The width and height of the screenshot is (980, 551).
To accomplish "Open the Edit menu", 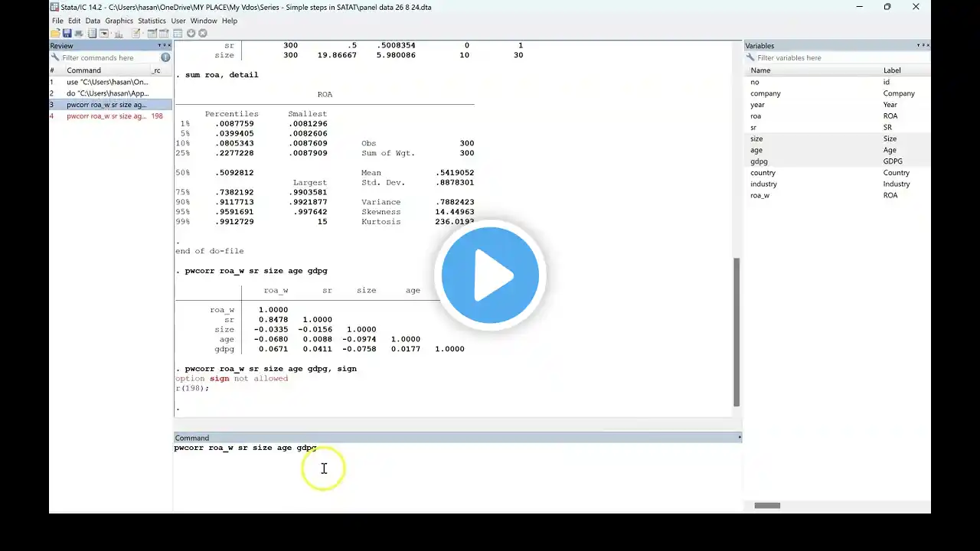I will 74,21.
